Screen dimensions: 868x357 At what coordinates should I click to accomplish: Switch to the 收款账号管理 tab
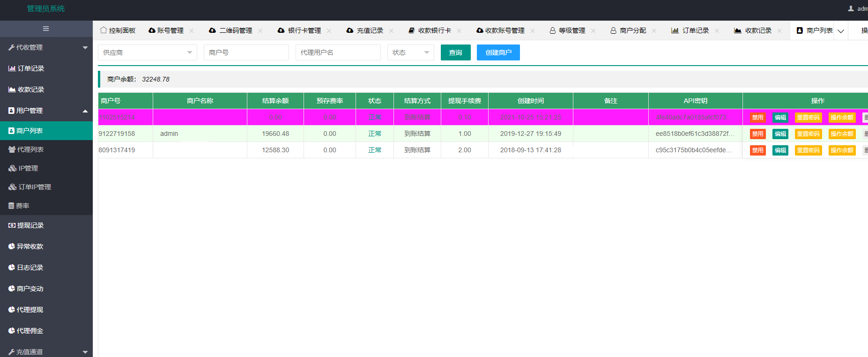500,30
